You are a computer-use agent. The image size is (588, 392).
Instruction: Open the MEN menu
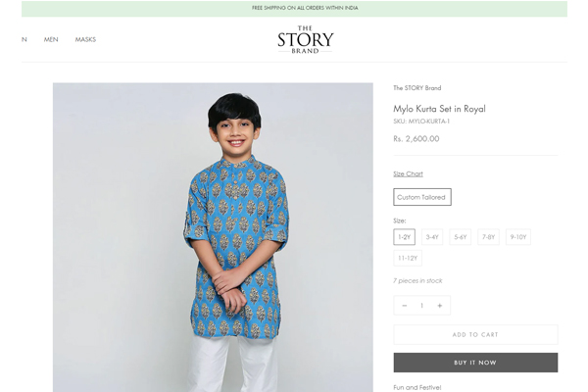(51, 40)
